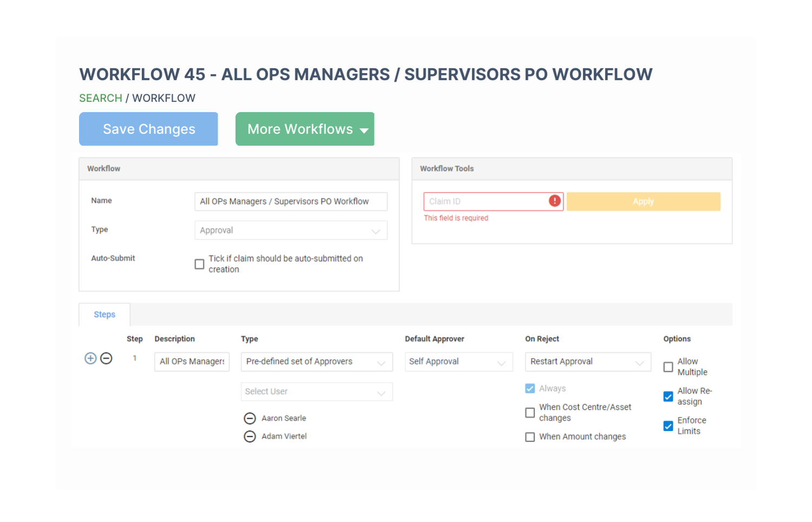
Task: Click the Apply button
Action: pyautogui.click(x=644, y=202)
